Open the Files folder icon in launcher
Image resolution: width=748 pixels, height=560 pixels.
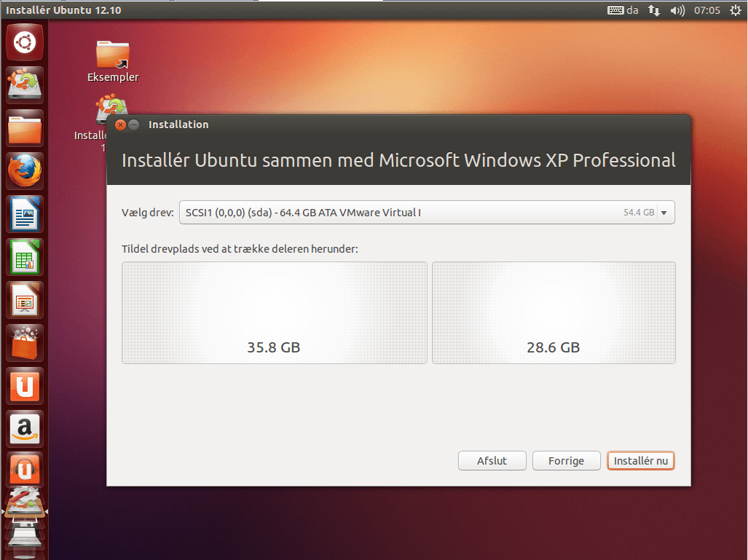(24, 128)
